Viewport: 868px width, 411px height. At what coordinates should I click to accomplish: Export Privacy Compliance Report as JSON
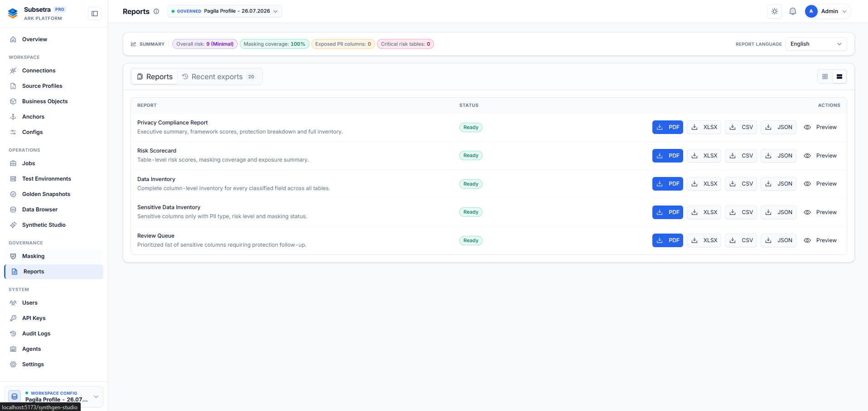click(x=778, y=127)
